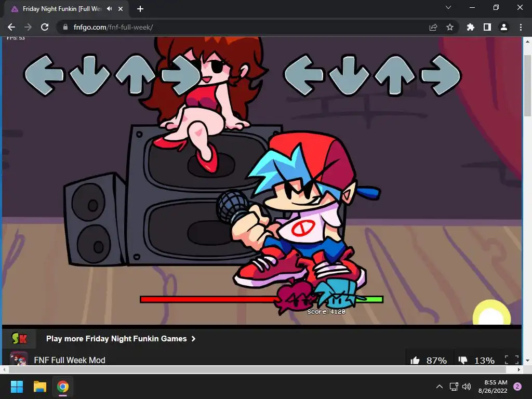Click the opponent's down arrow receptor
The width and height of the screenshot is (532, 399).
pyautogui.click(x=89, y=75)
